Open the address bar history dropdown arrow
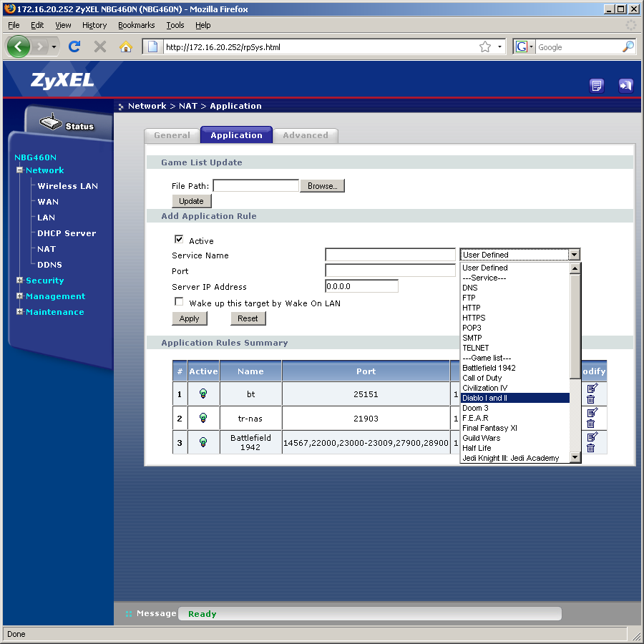The width and height of the screenshot is (644, 644). [x=499, y=47]
